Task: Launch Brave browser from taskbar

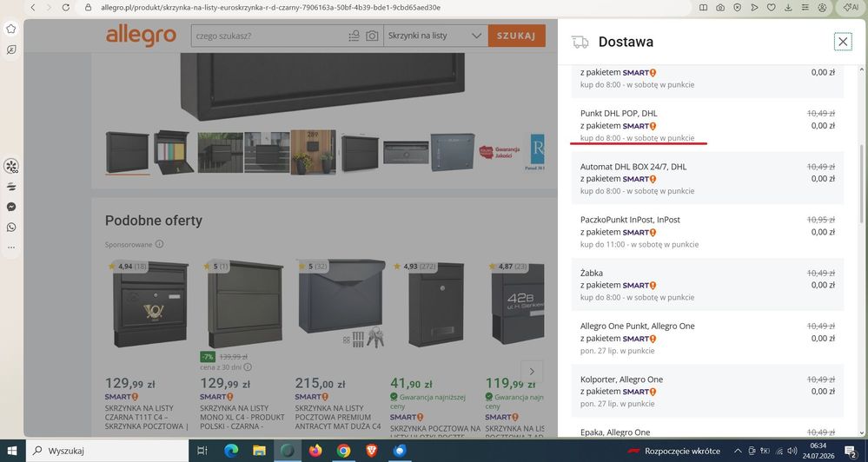Action: click(372, 451)
